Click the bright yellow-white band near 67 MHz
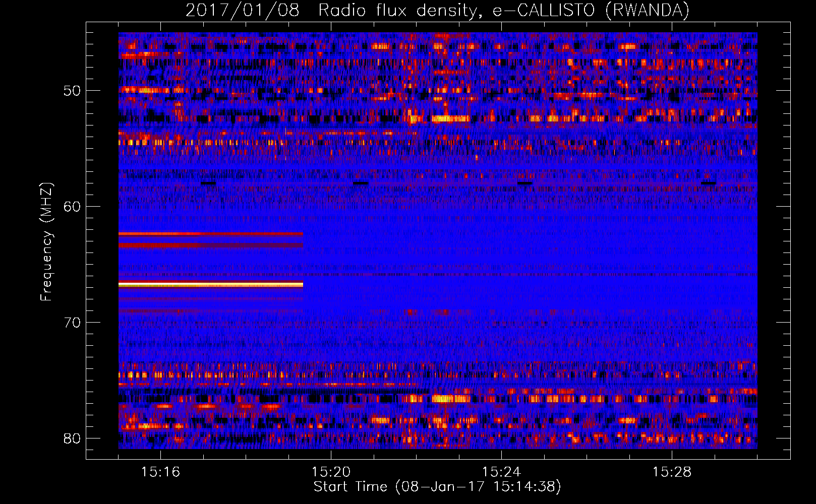 coord(211,285)
